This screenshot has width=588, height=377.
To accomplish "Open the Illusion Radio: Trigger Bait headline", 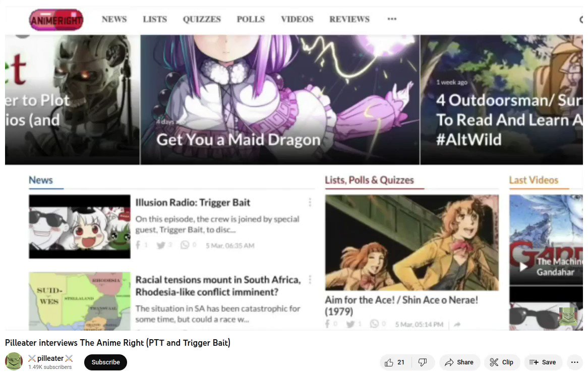I will click(x=193, y=203).
